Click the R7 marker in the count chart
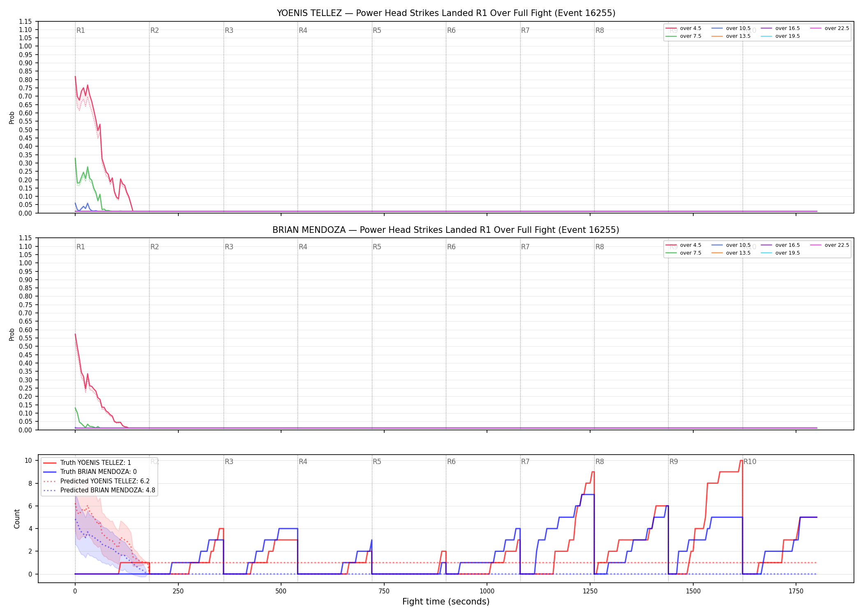Viewport: 863px width, 616px height. point(525,462)
